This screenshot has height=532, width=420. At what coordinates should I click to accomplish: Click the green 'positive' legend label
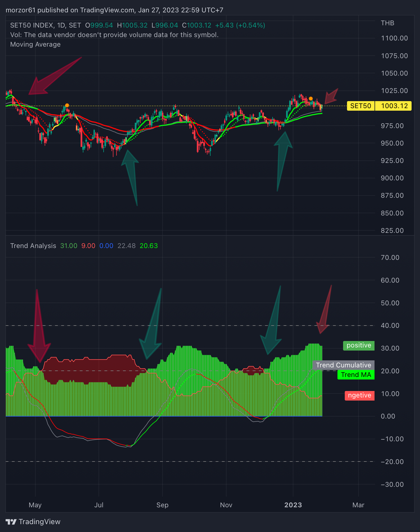click(x=359, y=345)
